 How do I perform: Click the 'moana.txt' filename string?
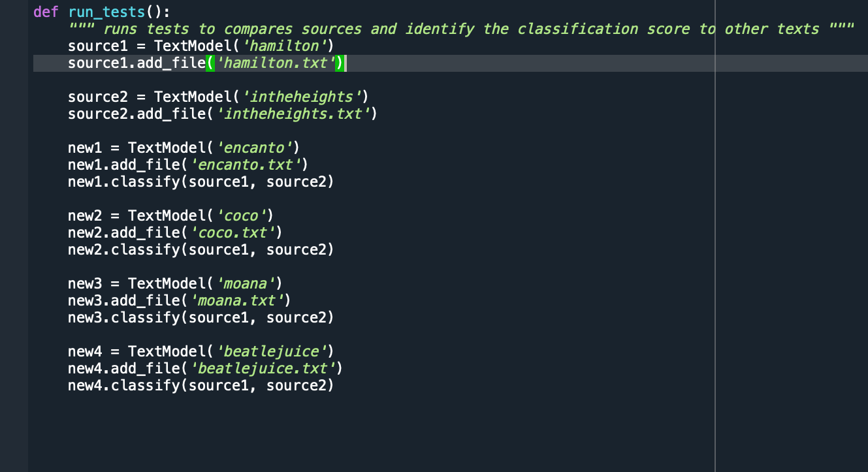click(x=236, y=300)
